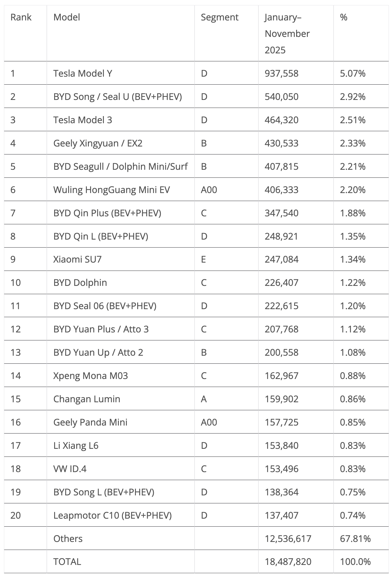Click the Rank column header
392x576 pixels.
[21, 17]
